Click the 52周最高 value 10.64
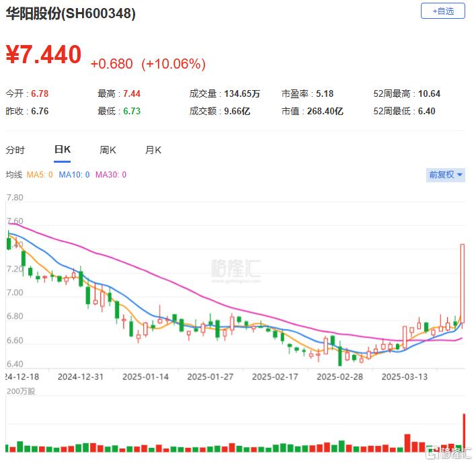476x464 pixels. tap(429, 93)
